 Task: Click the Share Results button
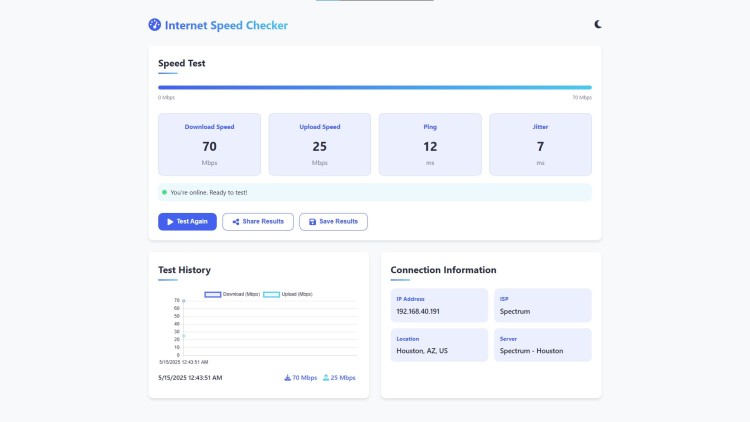(258, 222)
